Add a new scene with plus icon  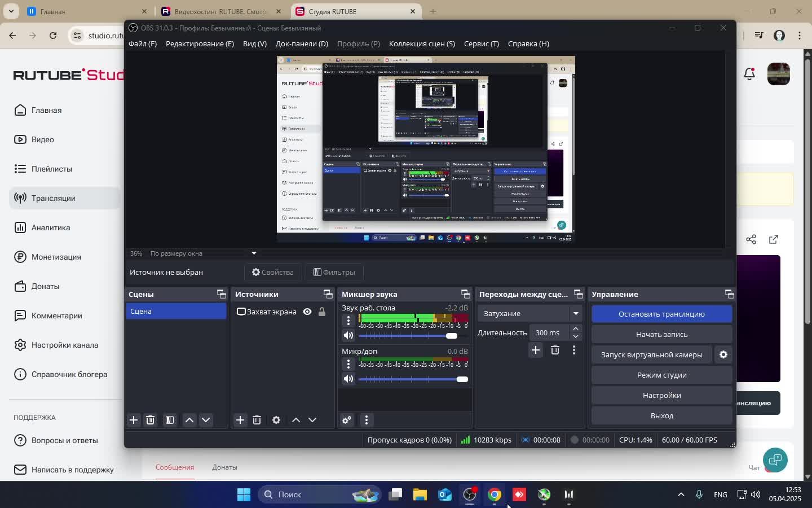pyautogui.click(x=134, y=420)
